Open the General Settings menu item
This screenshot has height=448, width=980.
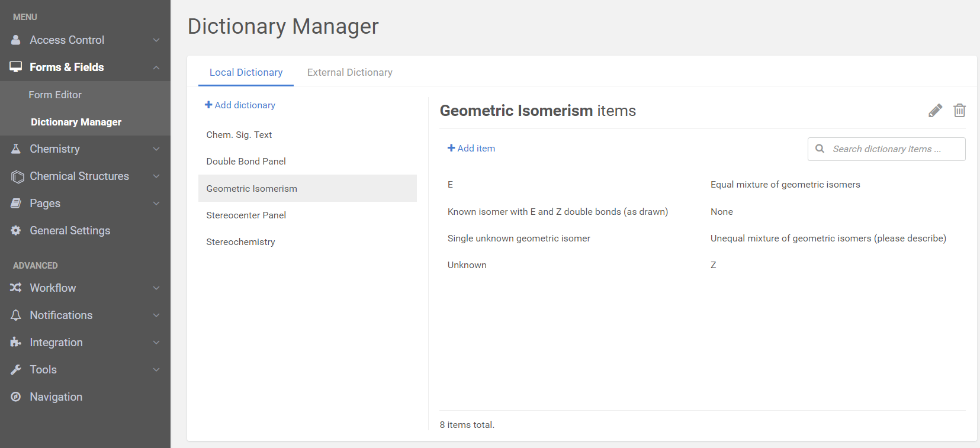tap(70, 230)
